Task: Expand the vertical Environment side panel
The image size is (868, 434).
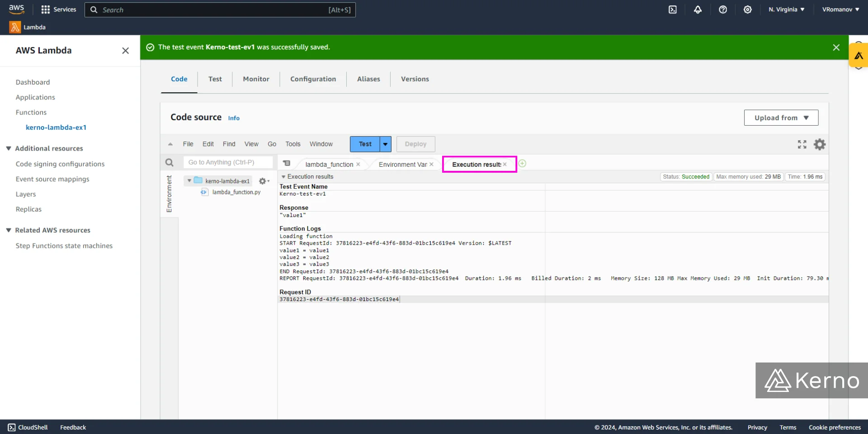Action: click(170, 194)
